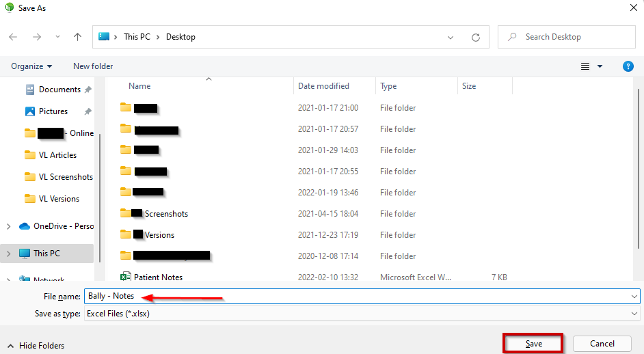The width and height of the screenshot is (644, 354).
Task: Refresh the Desktop folder listing
Action: [x=476, y=38]
